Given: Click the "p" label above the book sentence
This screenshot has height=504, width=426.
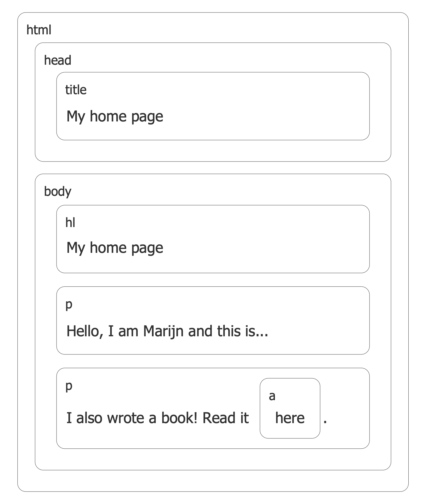Looking at the screenshot, I should pos(69,386).
